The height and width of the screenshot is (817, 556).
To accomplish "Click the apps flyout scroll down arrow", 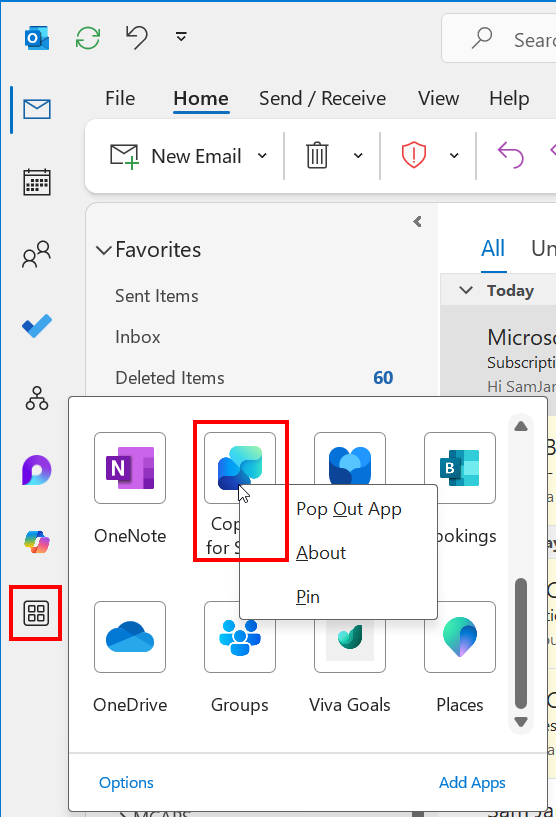I will click(x=521, y=722).
